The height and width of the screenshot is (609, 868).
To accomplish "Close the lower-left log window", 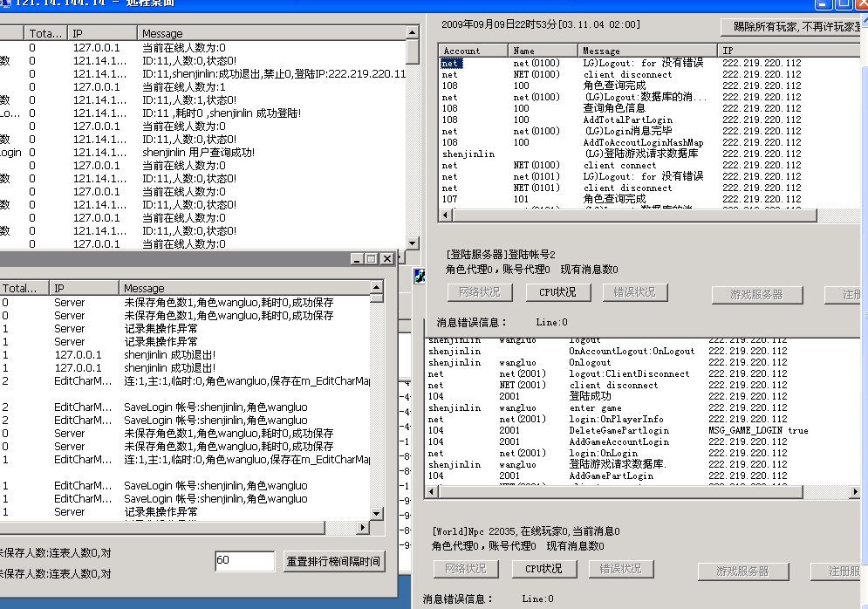I will click(386, 259).
